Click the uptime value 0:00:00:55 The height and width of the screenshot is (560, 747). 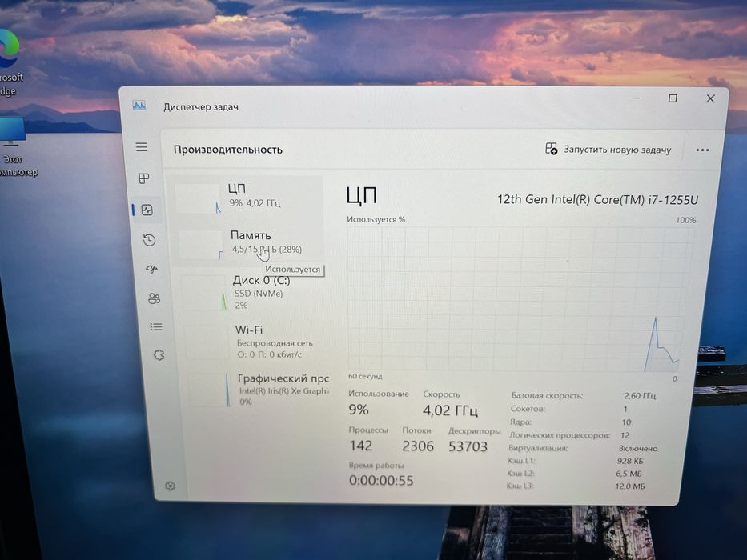pos(381,481)
